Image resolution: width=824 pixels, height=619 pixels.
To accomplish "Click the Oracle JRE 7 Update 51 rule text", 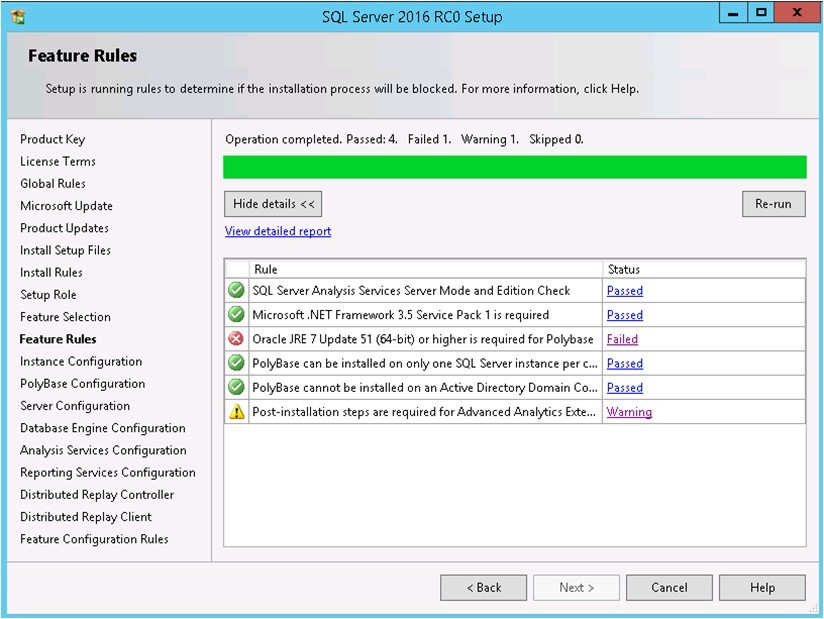I will coord(423,339).
